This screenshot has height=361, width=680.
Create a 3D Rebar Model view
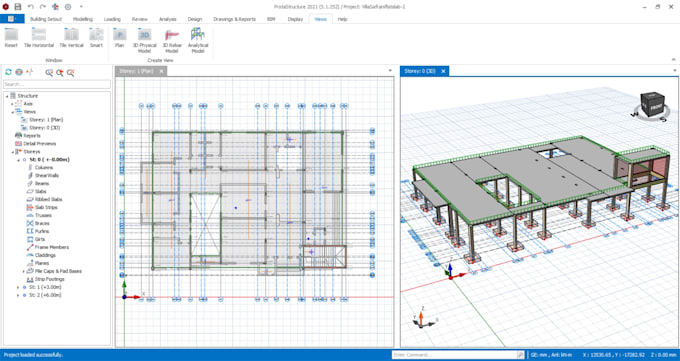[x=172, y=40]
